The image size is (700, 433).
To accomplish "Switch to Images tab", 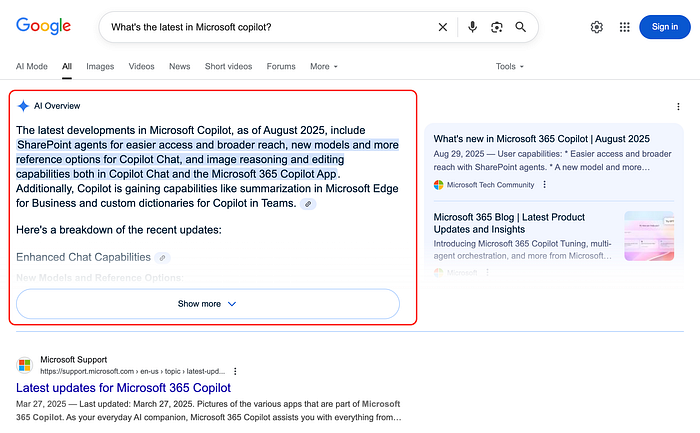I will 100,67.
